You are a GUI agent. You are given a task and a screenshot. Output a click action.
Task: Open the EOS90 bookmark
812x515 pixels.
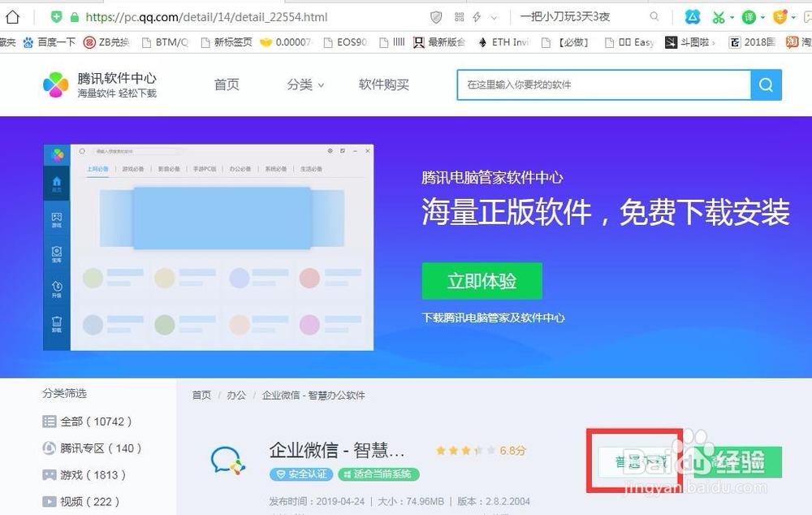click(x=345, y=42)
